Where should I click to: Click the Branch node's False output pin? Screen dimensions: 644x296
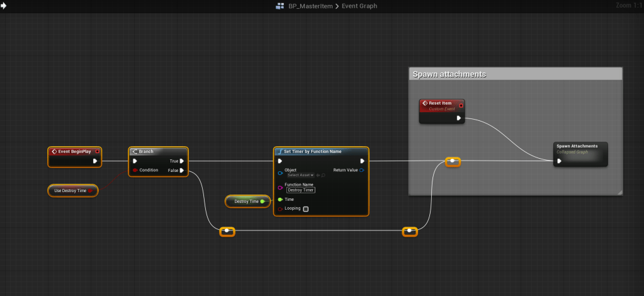(x=182, y=170)
